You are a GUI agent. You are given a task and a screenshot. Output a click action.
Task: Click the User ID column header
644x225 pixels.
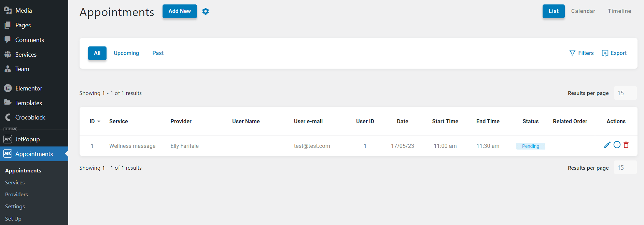pyautogui.click(x=365, y=122)
